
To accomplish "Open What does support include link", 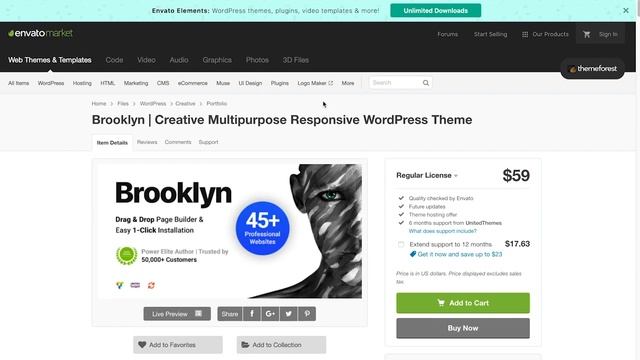I will pos(442,231).
